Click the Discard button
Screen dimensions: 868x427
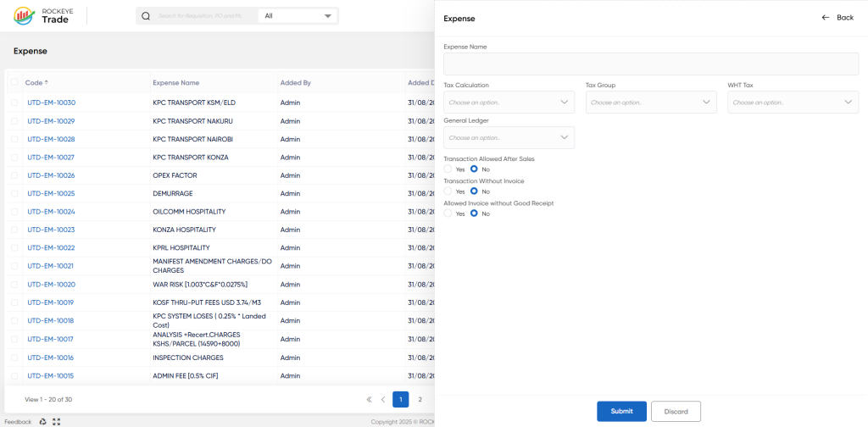[x=676, y=412]
